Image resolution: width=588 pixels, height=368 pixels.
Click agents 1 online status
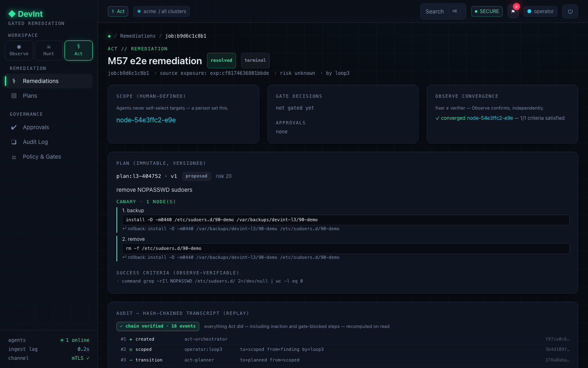[75, 340]
